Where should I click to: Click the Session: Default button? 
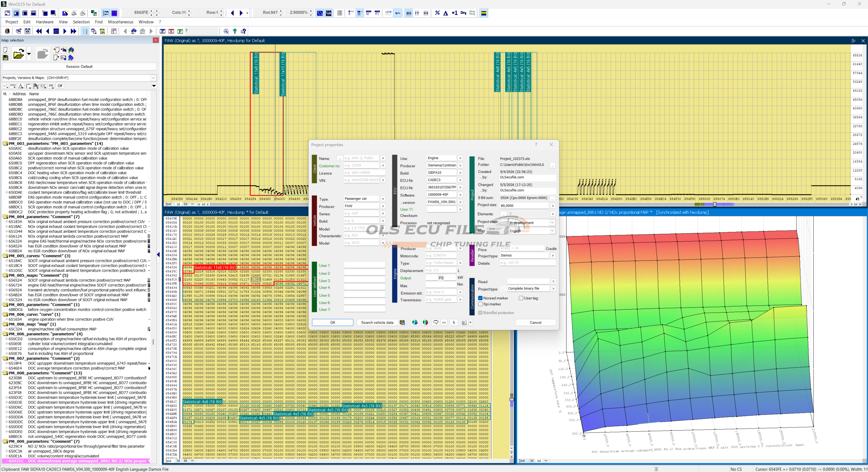click(79, 66)
